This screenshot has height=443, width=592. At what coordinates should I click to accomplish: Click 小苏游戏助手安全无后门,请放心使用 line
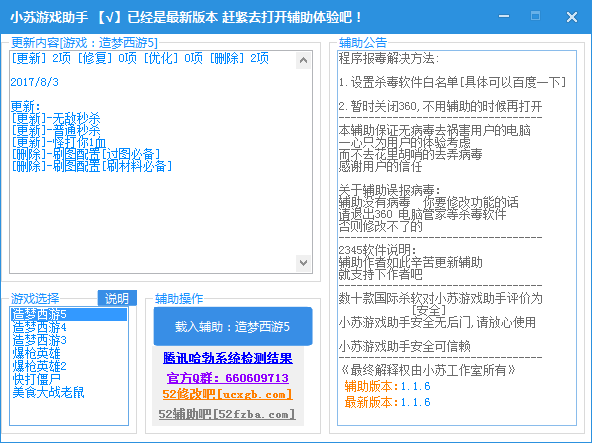click(x=437, y=322)
